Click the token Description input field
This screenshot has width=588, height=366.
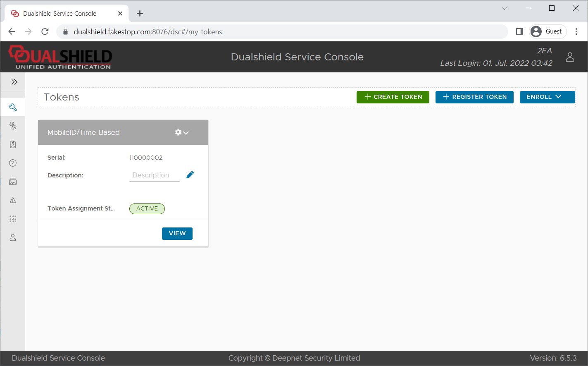click(x=154, y=175)
